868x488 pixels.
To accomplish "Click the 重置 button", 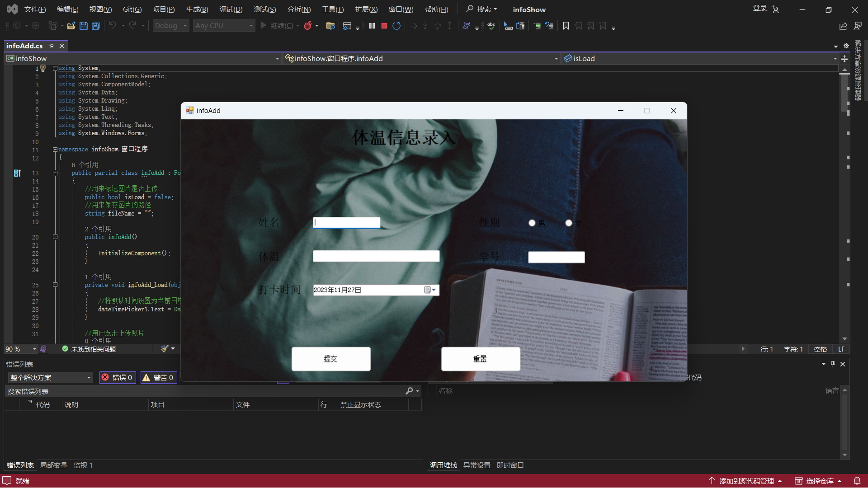I will 480,359.
